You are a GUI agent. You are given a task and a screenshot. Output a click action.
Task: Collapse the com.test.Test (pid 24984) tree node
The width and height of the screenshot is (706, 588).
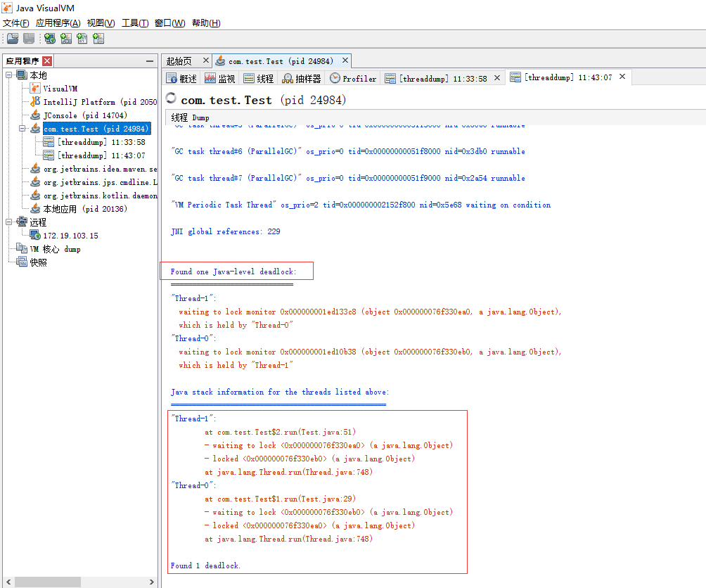pos(22,129)
